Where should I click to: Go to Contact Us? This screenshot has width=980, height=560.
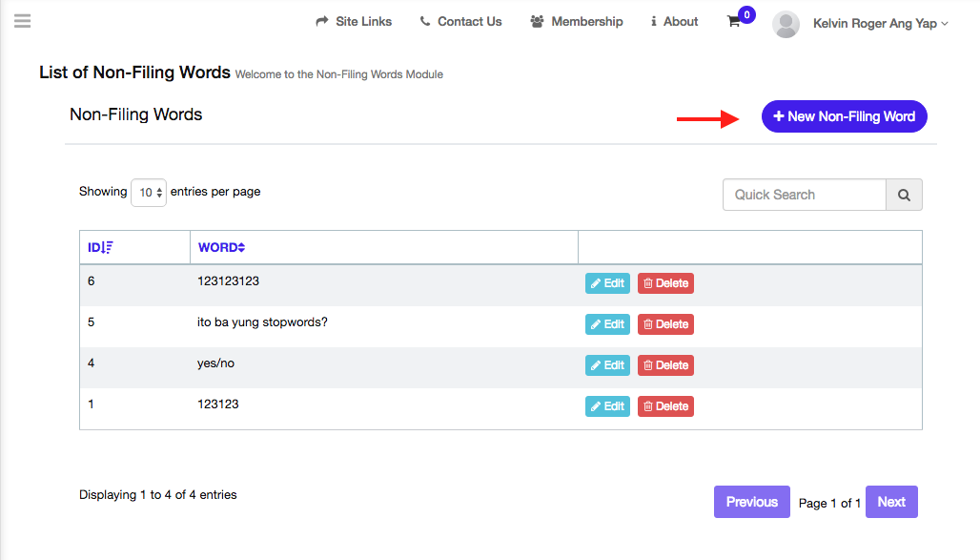(x=460, y=22)
